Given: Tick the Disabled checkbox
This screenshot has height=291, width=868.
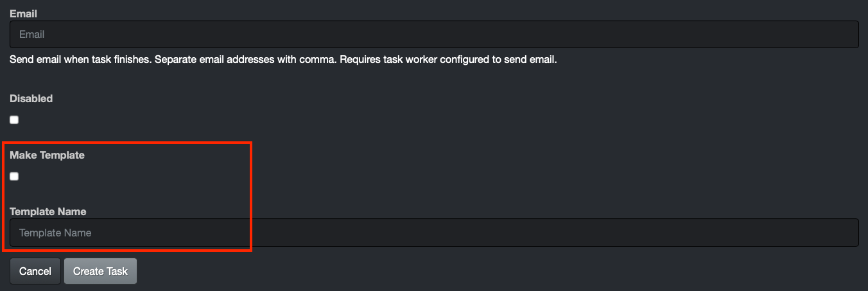Looking at the screenshot, I should coord(14,119).
